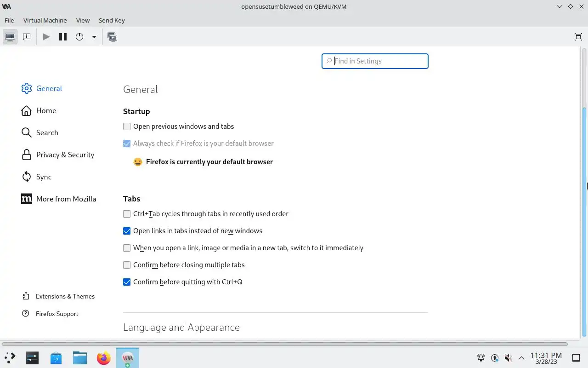The width and height of the screenshot is (588, 368).
Task: Enable switch to new tab immediately checkbox
Action: (127, 248)
